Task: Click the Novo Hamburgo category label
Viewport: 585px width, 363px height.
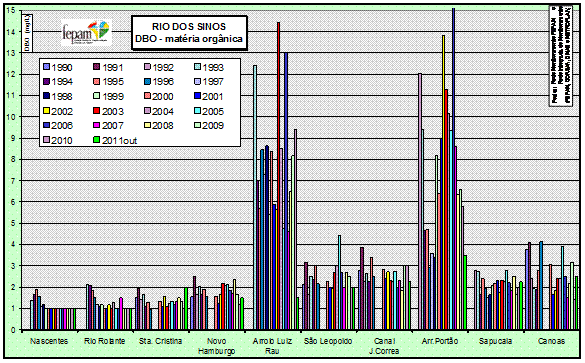Action: point(216,346)
